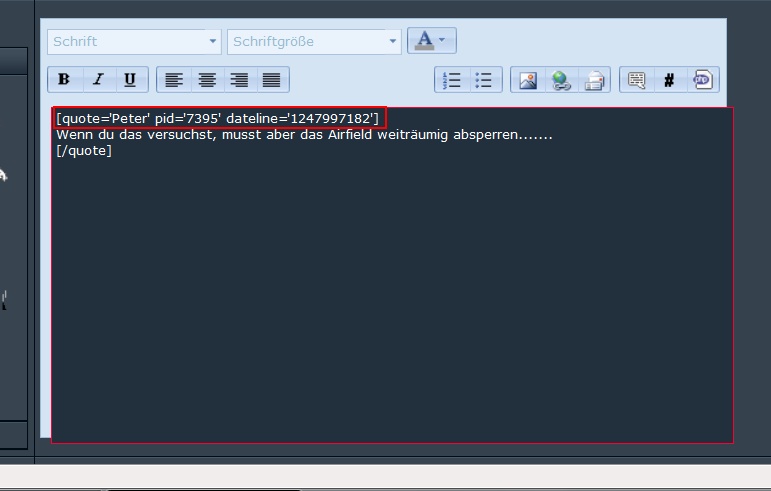Open the Schriftgröße size dropdown

point(314,41)
